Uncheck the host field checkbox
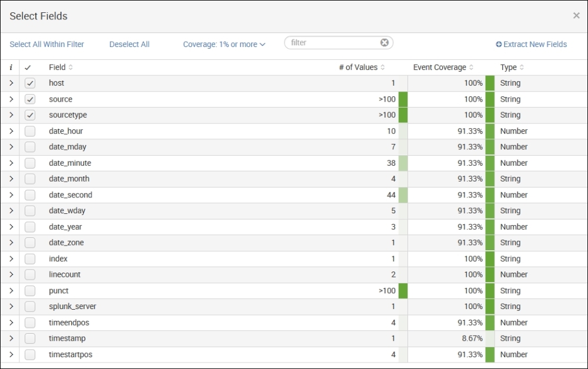 point(30,83)
